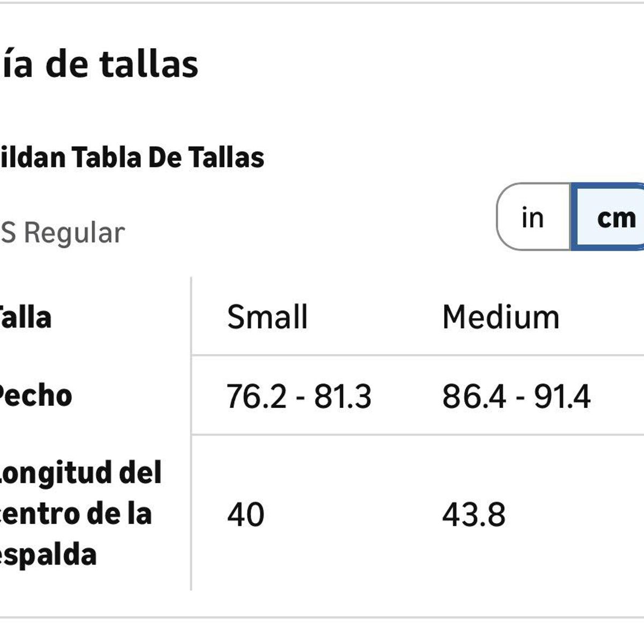This screenshot has height=644, width=644.
Task: Click the Guía de tallas heading
Action: [x=99, y=64]
